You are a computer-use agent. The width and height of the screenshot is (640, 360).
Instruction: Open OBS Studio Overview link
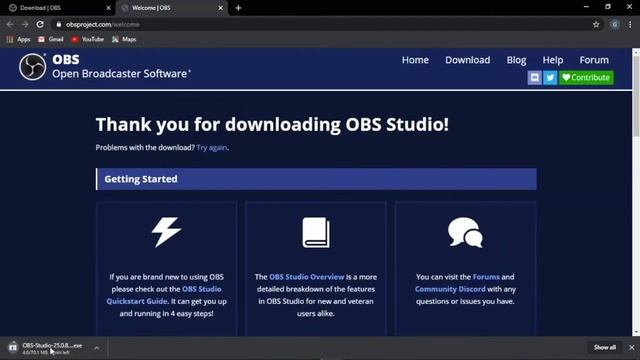[307, 277]
